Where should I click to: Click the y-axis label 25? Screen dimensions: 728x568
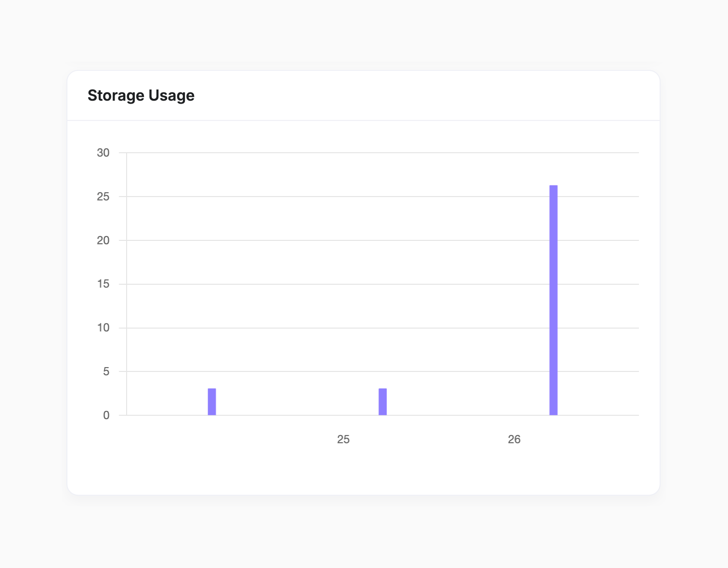tap(104, 197)
